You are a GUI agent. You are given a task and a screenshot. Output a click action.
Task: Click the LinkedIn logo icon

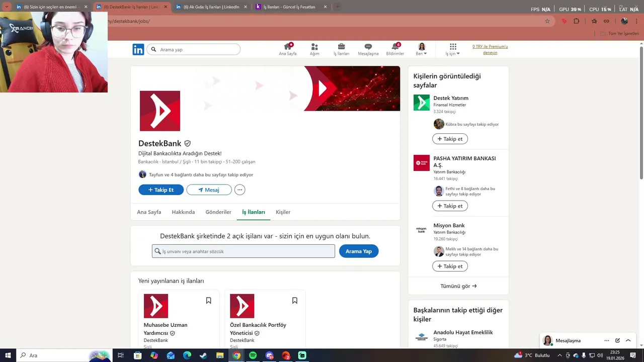tap(138, 49)
